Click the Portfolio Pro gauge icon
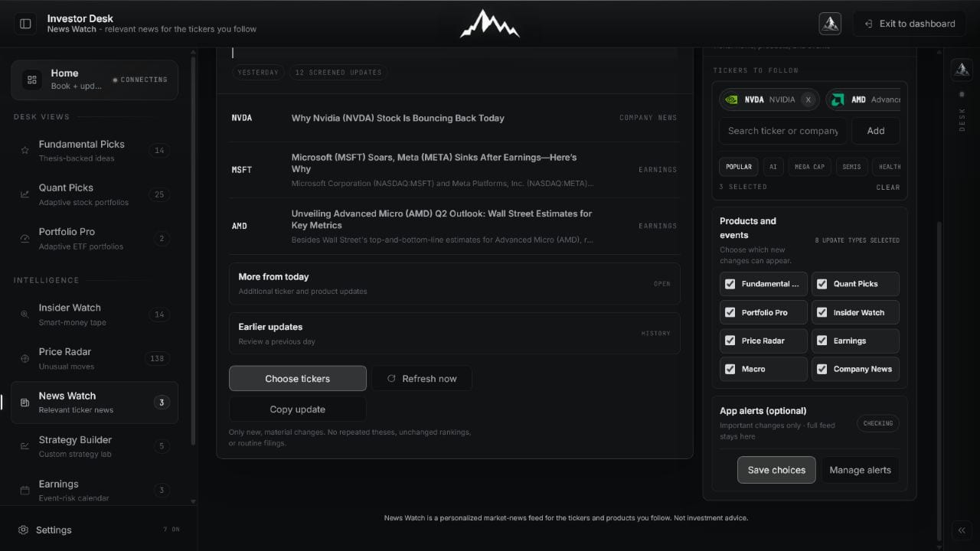The image size is (980, 551). point(24,239)
